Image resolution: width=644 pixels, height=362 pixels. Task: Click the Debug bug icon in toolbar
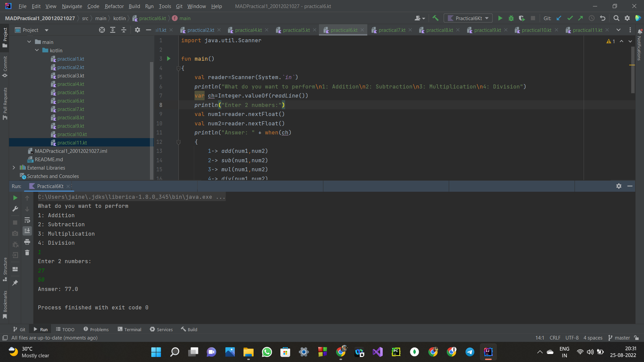[511, 18]
